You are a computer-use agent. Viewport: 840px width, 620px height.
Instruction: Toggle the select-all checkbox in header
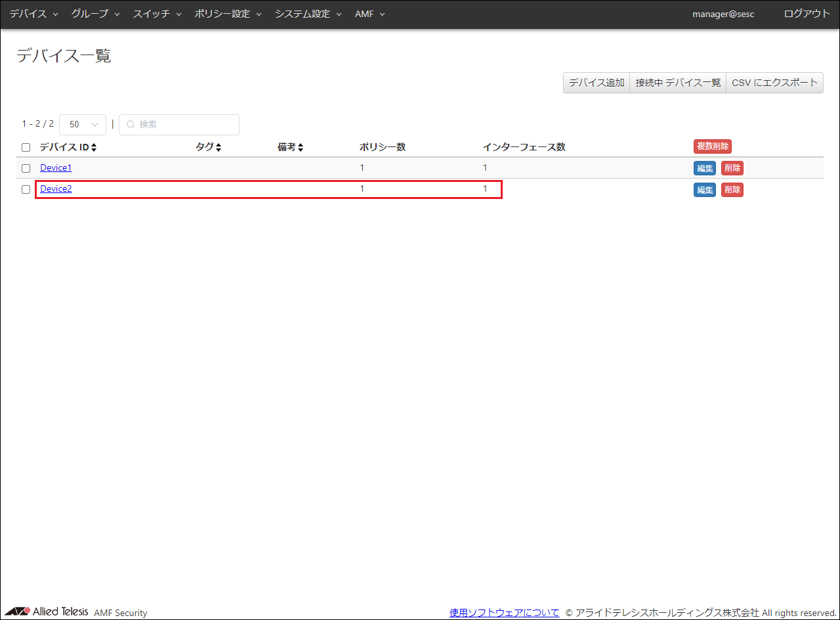[26, 148]
